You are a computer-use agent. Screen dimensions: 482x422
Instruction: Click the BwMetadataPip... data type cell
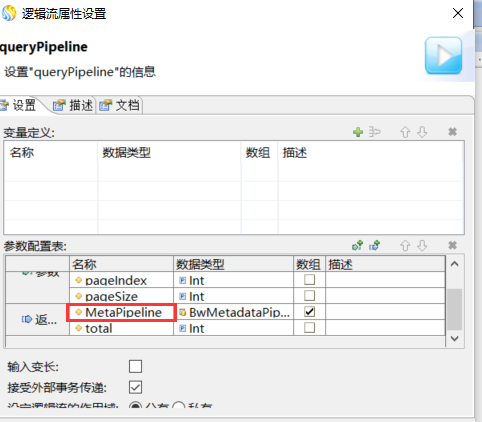pos(233,312)
